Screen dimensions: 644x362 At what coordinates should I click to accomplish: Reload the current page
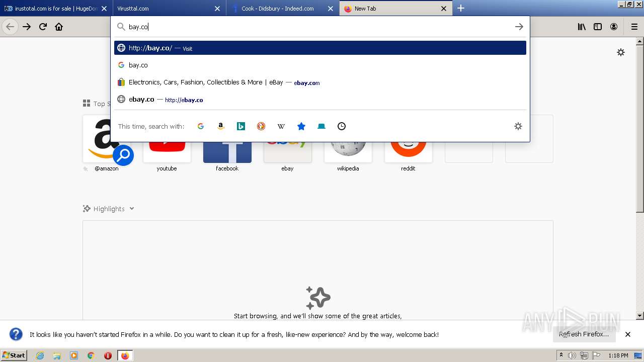(43, 27)
